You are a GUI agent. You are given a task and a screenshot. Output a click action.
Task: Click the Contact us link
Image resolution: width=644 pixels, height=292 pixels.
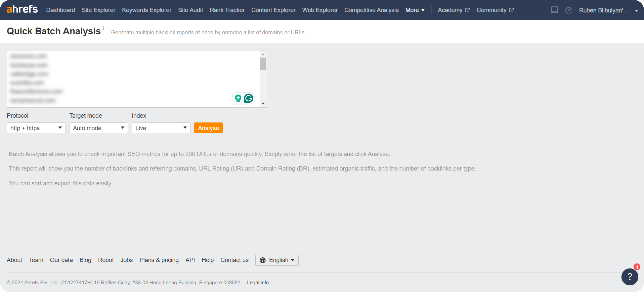pyautogui.click(x=234, y=260)
